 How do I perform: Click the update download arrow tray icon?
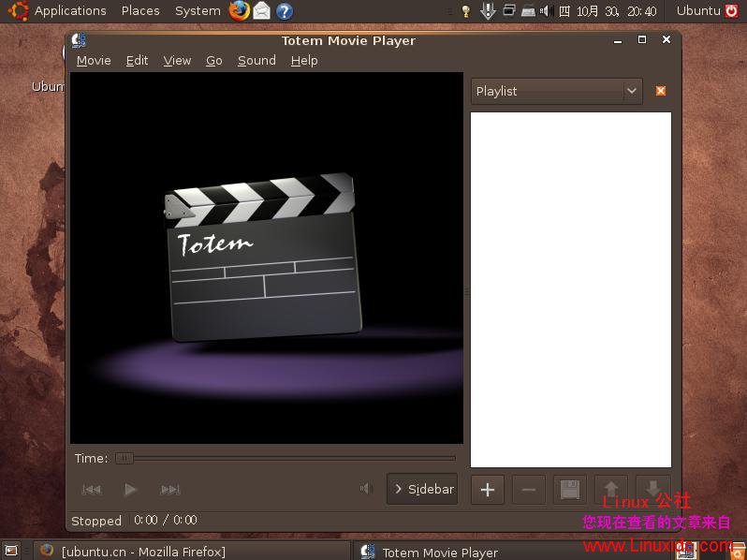pyautogui.click(x=488, y=11)
